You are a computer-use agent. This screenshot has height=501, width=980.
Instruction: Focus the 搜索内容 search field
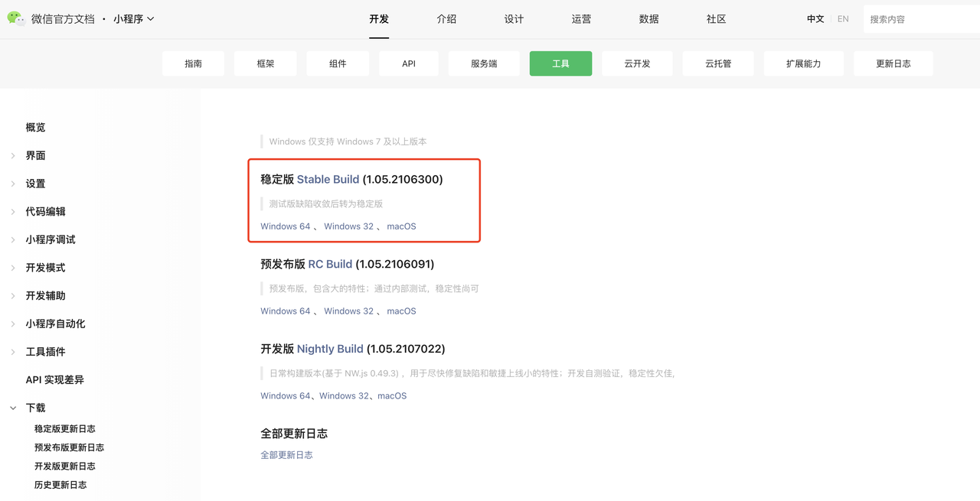coord(922,19)
